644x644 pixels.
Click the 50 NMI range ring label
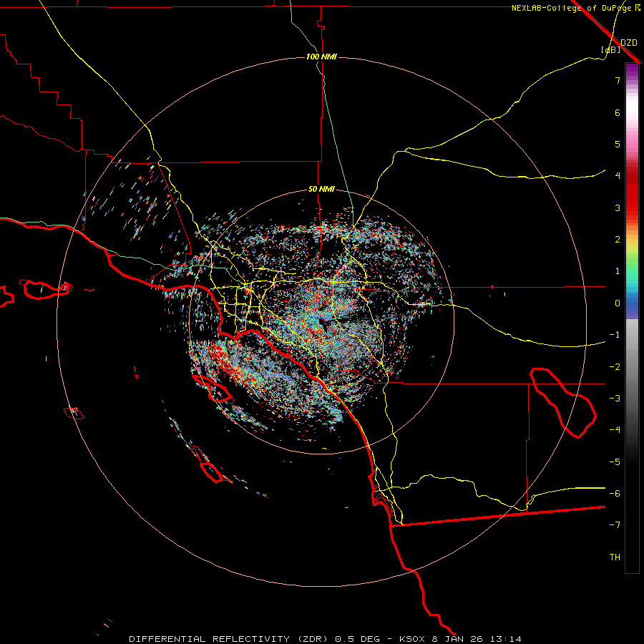pyautogui.click(x=321, y=190)
